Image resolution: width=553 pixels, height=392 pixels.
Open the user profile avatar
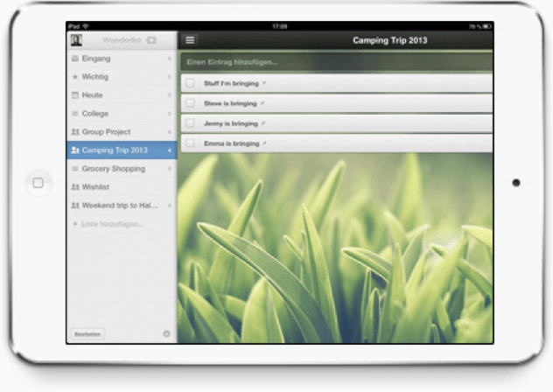click(76, 40)
